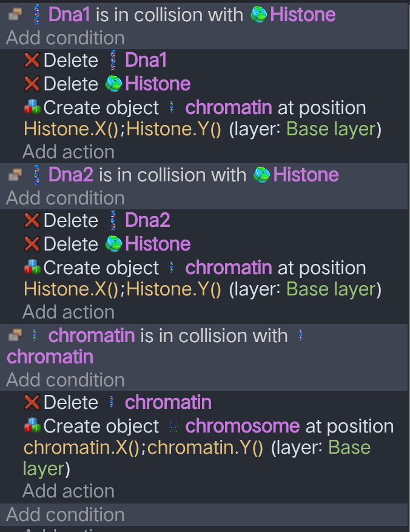Add action below chromosome creation action

pyautogui.click(x=69, y=491)
